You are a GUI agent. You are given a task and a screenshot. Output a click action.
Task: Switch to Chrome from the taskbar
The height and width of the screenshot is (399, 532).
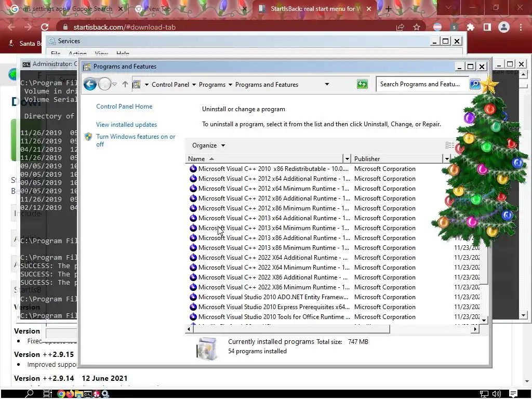click(x=61, y=394)
